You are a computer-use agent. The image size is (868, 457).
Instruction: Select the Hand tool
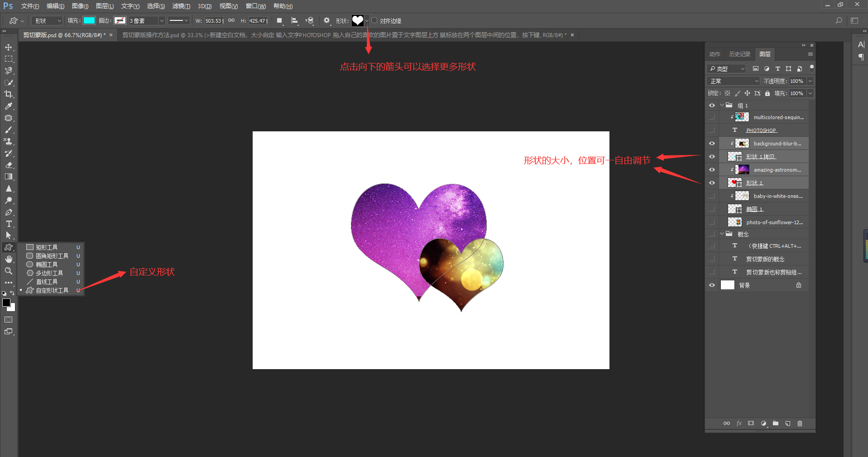pyautogui.click(x=9, y=259)
